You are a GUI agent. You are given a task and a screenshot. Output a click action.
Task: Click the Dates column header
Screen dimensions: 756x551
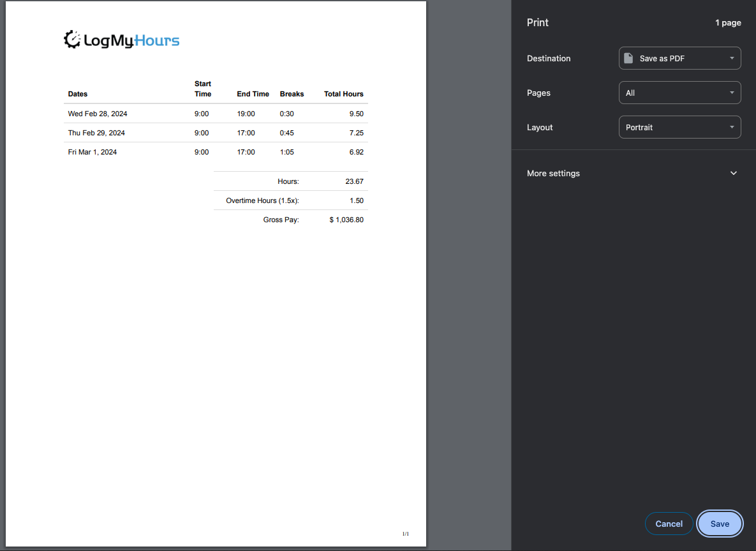click(78, 94)
